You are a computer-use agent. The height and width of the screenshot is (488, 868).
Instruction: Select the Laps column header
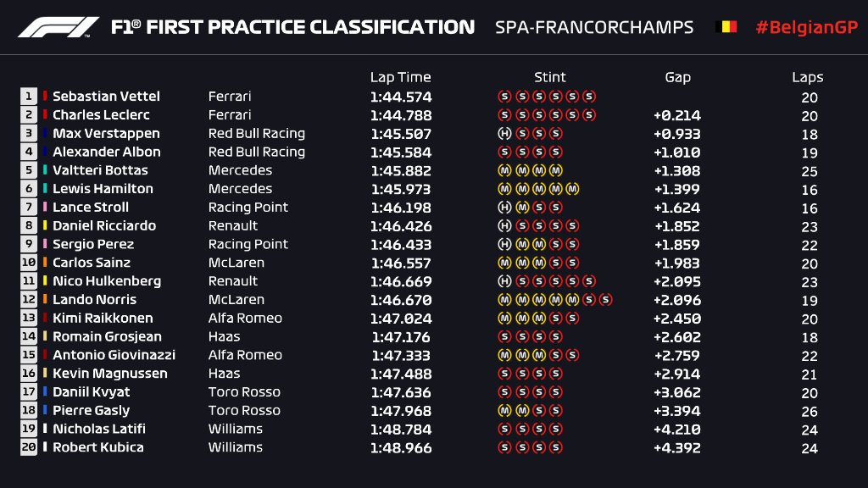pyautogui.click(x=808, y=77)
